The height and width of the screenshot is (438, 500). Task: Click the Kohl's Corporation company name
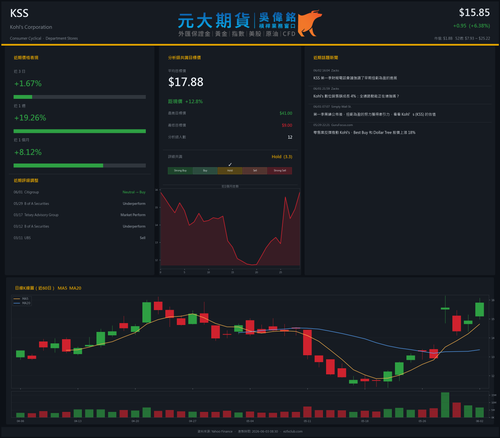tap(31, 27)
